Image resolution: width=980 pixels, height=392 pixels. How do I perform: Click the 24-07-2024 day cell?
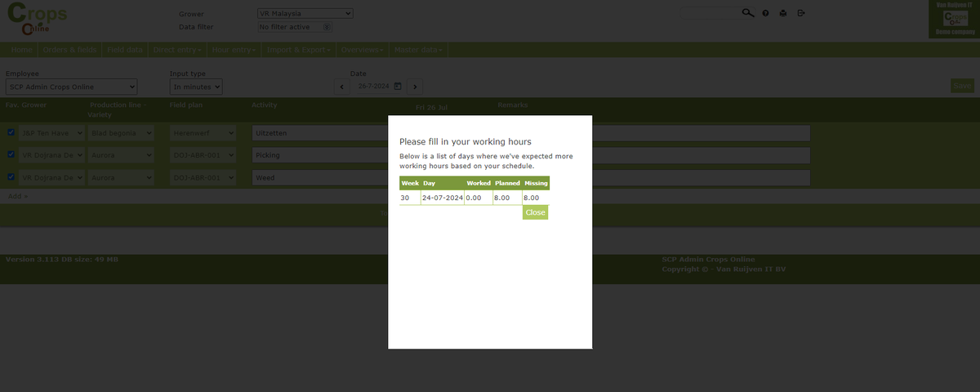pyautogui.click(x=443, y=198)
